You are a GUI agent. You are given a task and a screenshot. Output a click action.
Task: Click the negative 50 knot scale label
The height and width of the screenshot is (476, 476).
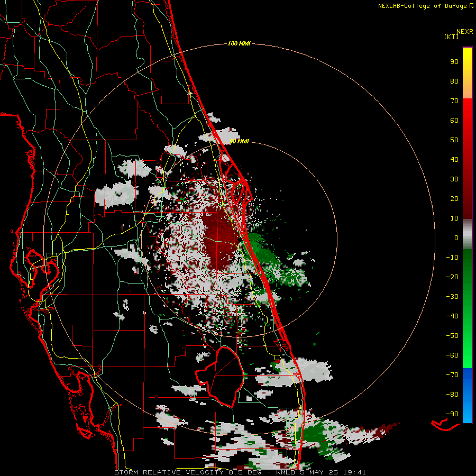[x=452, y=336]
